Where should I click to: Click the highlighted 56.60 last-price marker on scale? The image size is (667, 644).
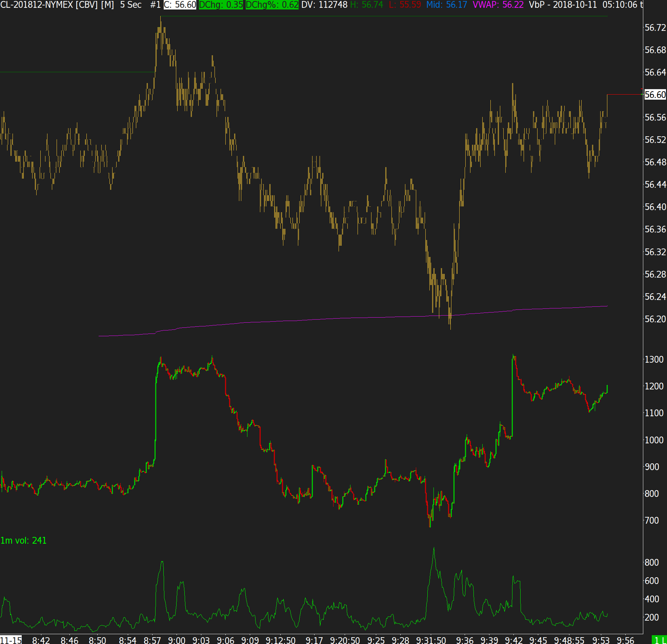click(655, 95)
